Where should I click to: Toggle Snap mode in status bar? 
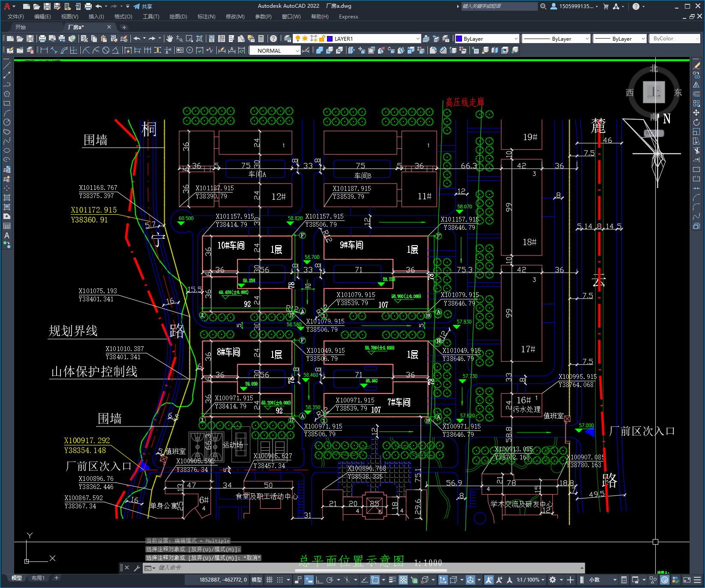[x=280, y=580]
